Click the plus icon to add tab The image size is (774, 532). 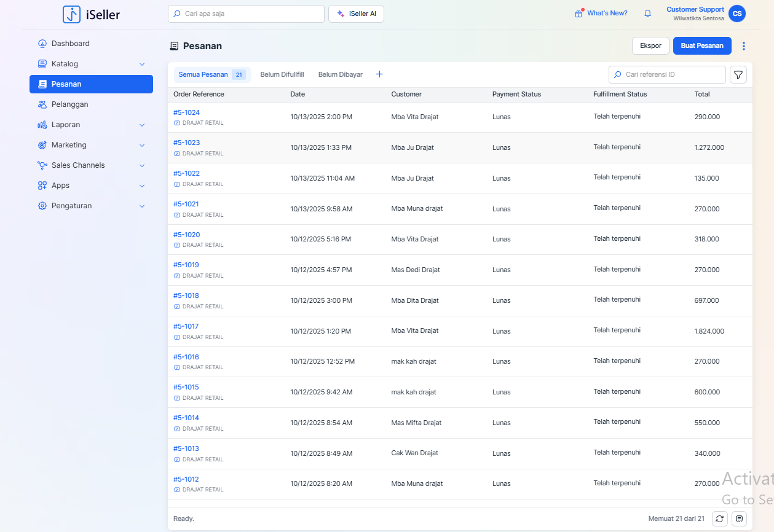pos(379,74)
